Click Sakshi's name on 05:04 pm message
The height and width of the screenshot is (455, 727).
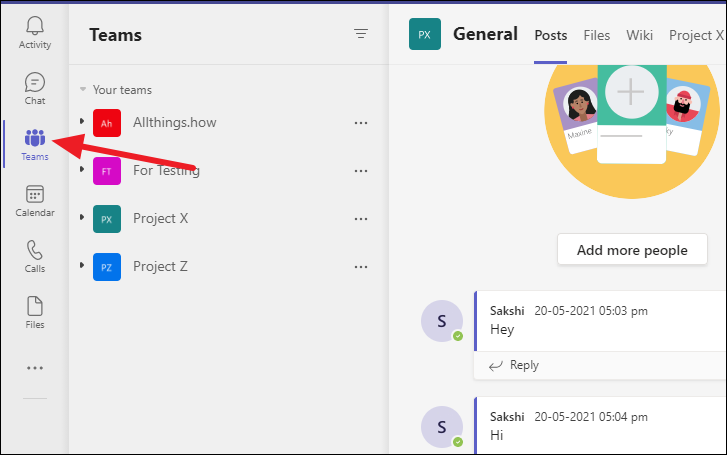(x=507, y=417)
